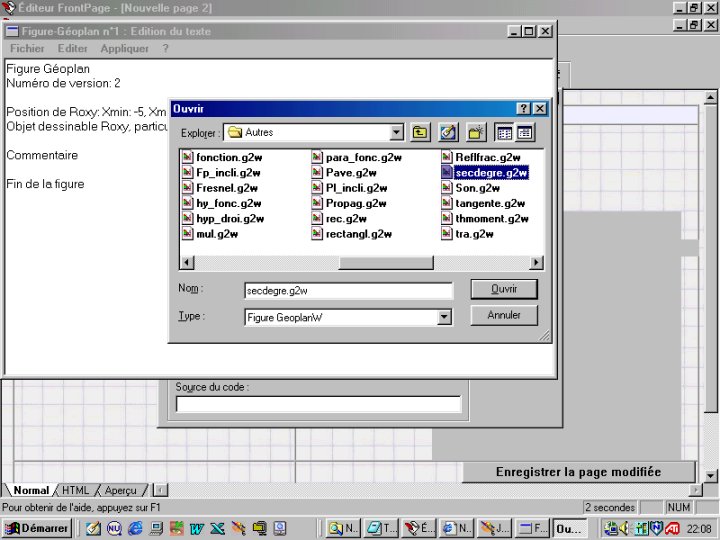Click the desktop view icon in Ouvrir toolbar

point(448,133)
